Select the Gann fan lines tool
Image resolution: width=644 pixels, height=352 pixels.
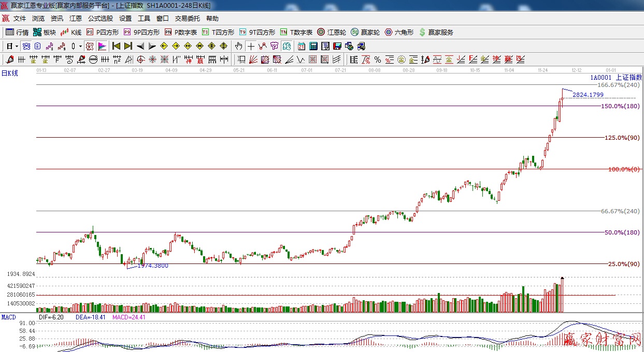click(x=253, y=60)
